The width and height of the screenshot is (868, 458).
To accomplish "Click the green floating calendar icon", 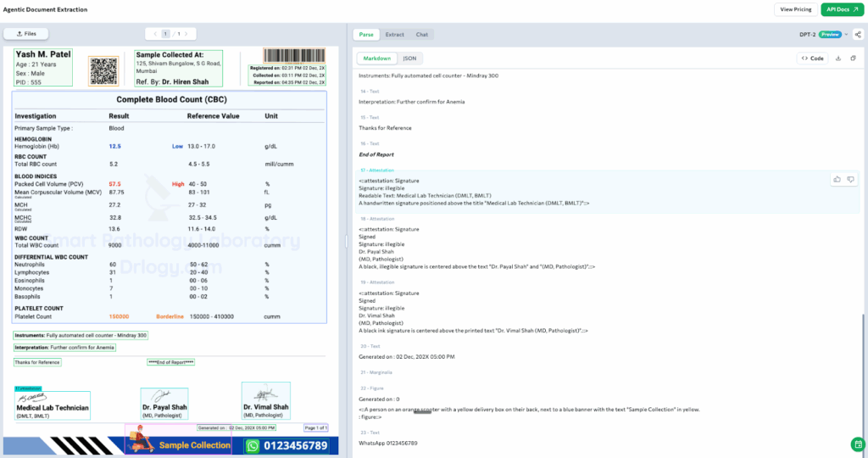I will pyautogui.click(x=857, y=444).
